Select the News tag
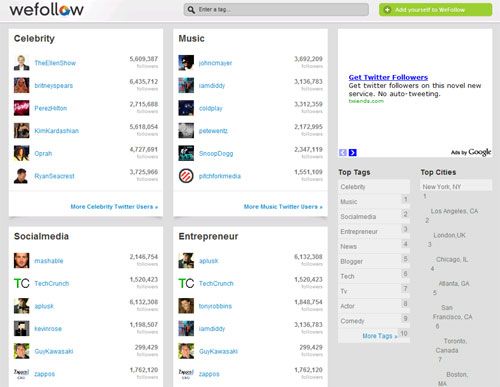 [374, 246]
